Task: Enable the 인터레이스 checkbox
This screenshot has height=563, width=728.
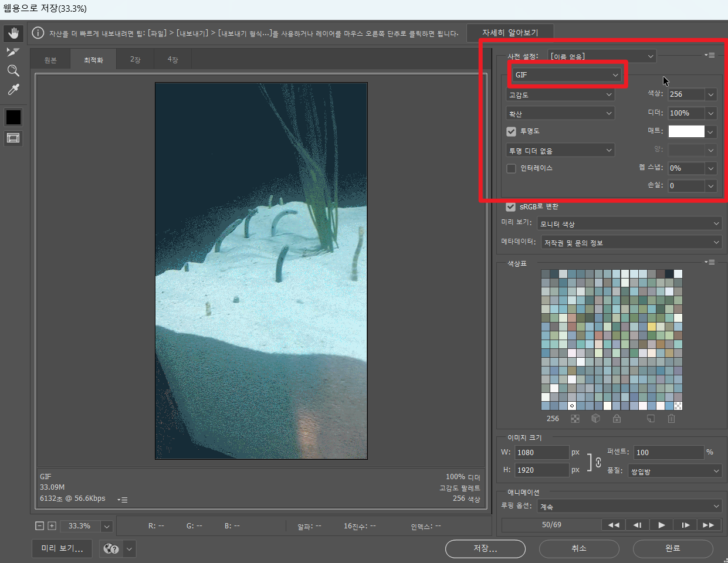Action: [512, 168]
